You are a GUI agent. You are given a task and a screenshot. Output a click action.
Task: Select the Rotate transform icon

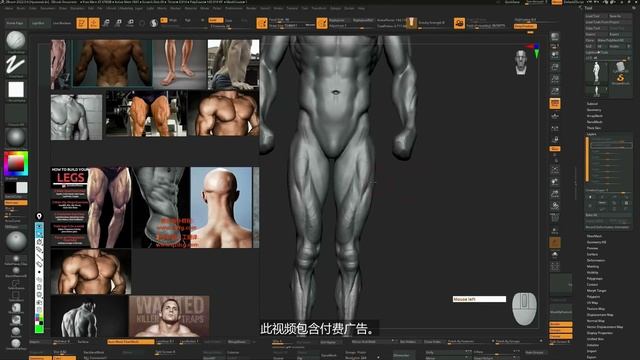130,23
